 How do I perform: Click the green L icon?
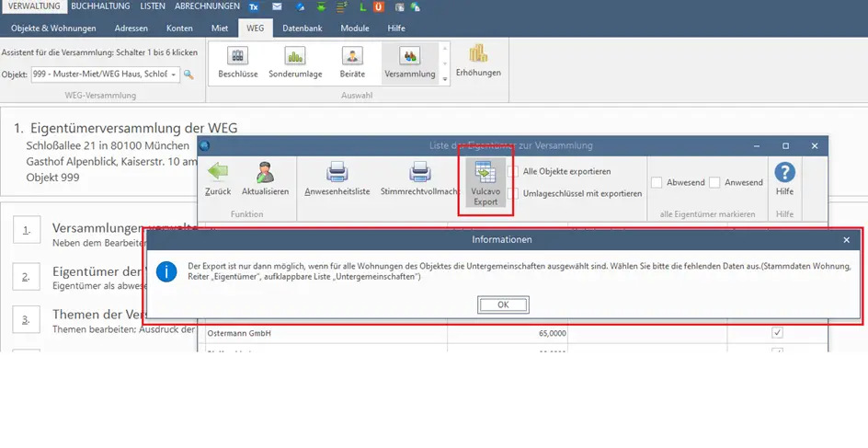[362, 7]
